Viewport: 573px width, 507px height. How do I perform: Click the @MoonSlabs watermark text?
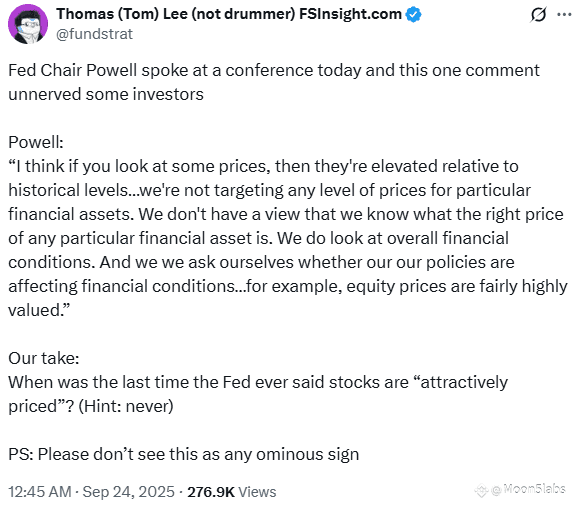(x=529, y=489)
